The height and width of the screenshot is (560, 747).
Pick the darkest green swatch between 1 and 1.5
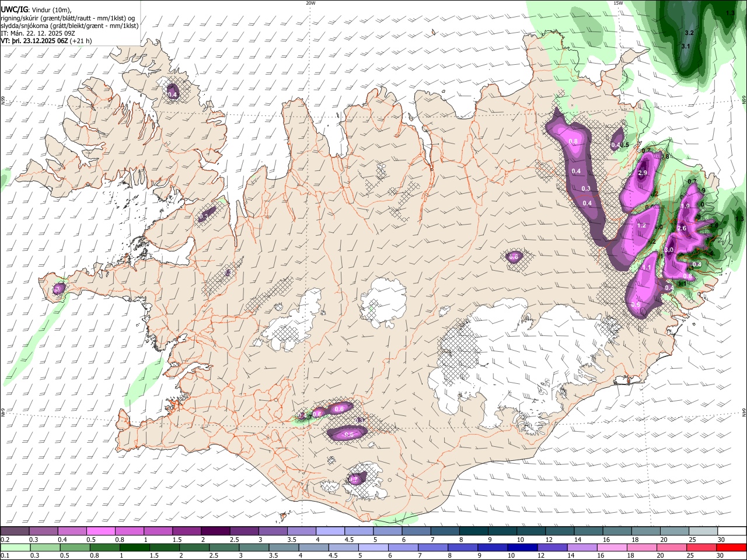(x=134, y=547)
